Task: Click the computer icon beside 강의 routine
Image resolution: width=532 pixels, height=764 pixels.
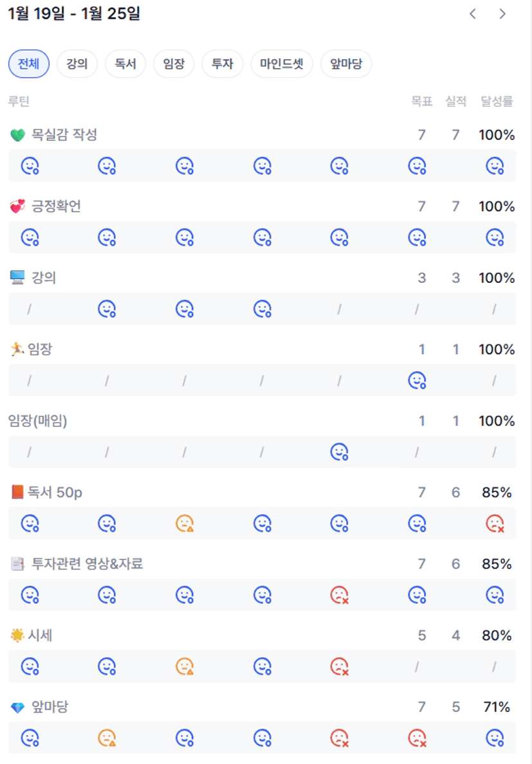Action: pyautogui.click(x=17, y=278)
